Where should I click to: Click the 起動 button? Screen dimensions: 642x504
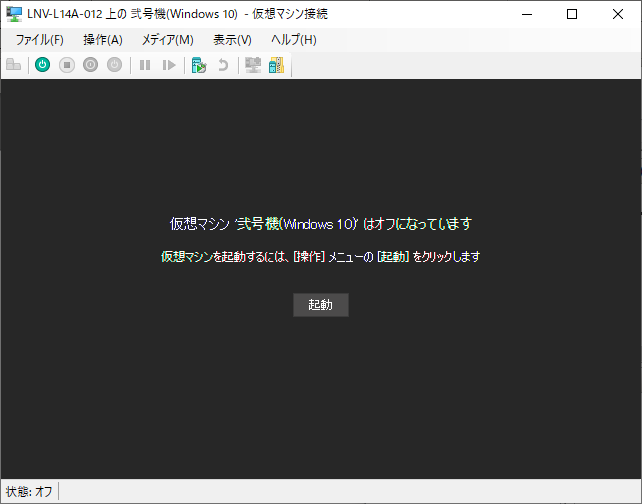coord(321,305)
